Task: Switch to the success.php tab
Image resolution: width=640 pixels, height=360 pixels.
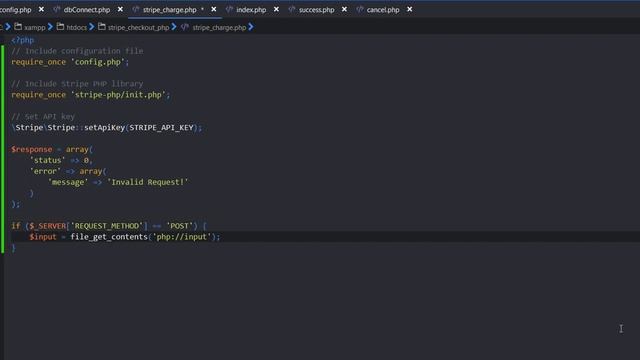Action: click(x=316, y=9)
